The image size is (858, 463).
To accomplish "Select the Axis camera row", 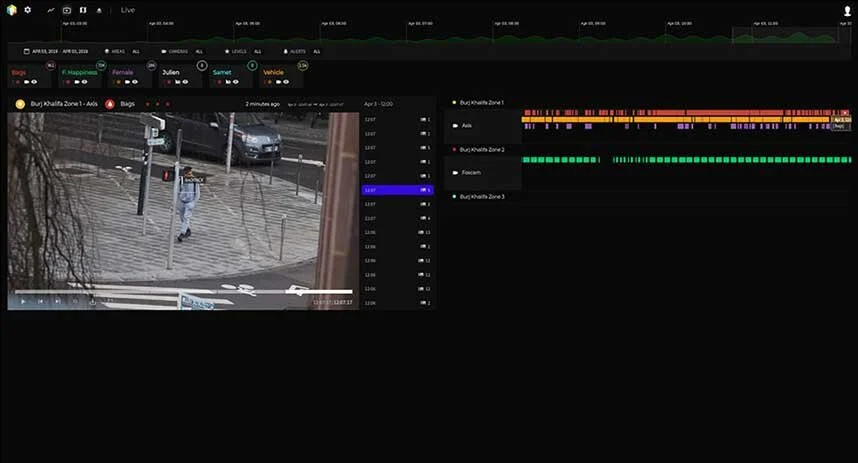I will [x=483, y=126].
